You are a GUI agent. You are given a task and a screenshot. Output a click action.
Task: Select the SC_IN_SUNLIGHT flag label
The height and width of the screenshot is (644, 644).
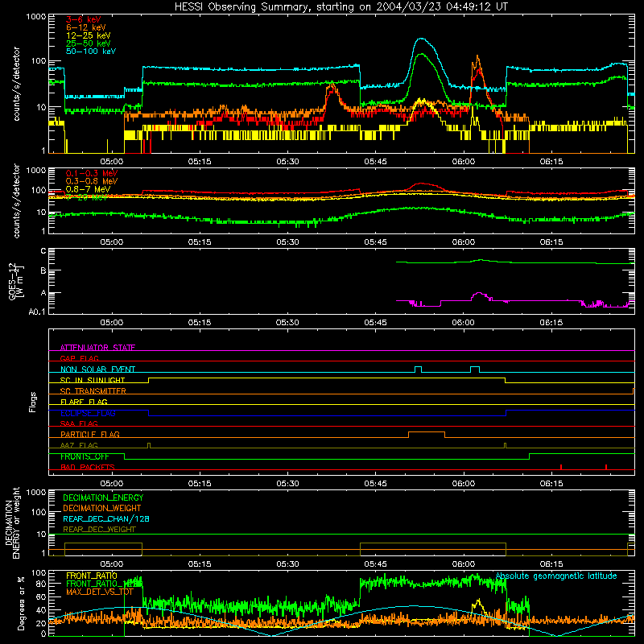click(x=93, y=380)
